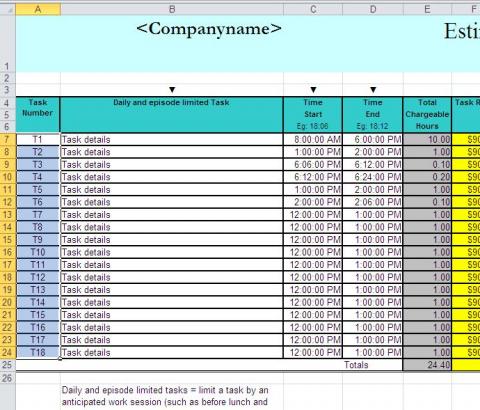This screenshot has height=410, width=480.
Task: Click task number cell T17
Action: (x=38, y=340)
